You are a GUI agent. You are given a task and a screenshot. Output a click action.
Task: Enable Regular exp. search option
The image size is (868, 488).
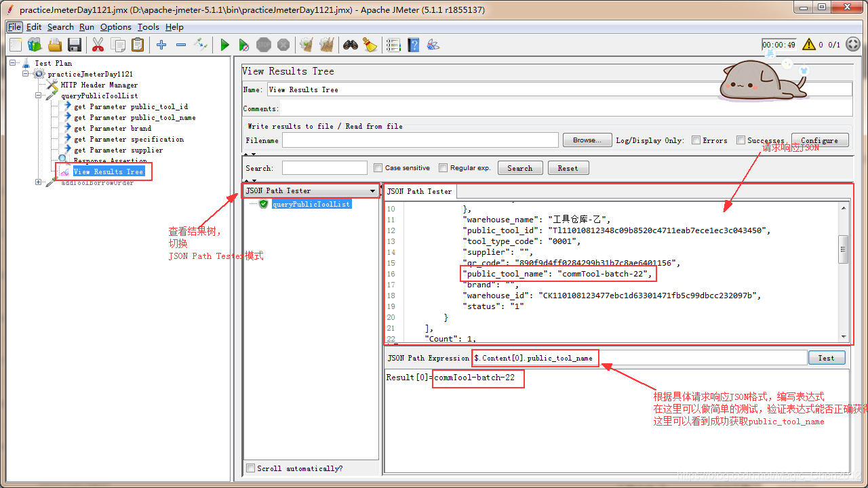[443, 167]
